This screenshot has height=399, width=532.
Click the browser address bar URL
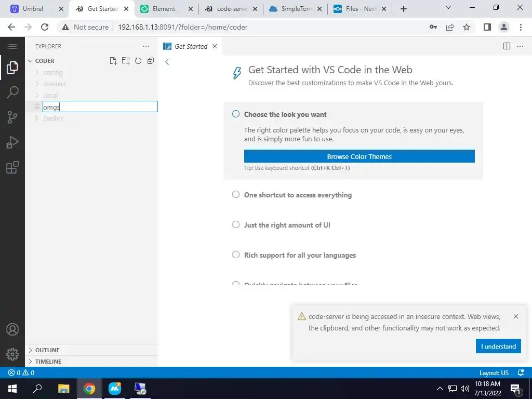(x=182, y=27)
